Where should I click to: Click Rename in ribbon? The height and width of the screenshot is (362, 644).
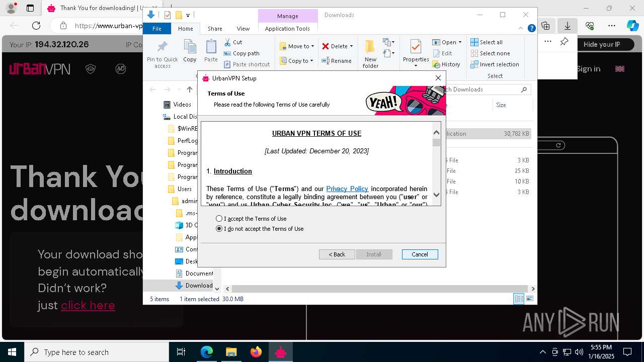coord(337,61)
